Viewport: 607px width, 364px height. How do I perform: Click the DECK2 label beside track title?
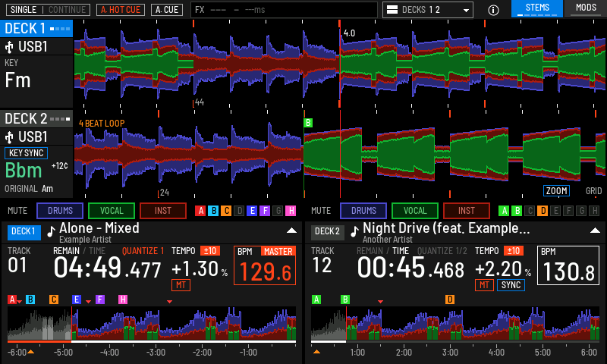[327, 231]
